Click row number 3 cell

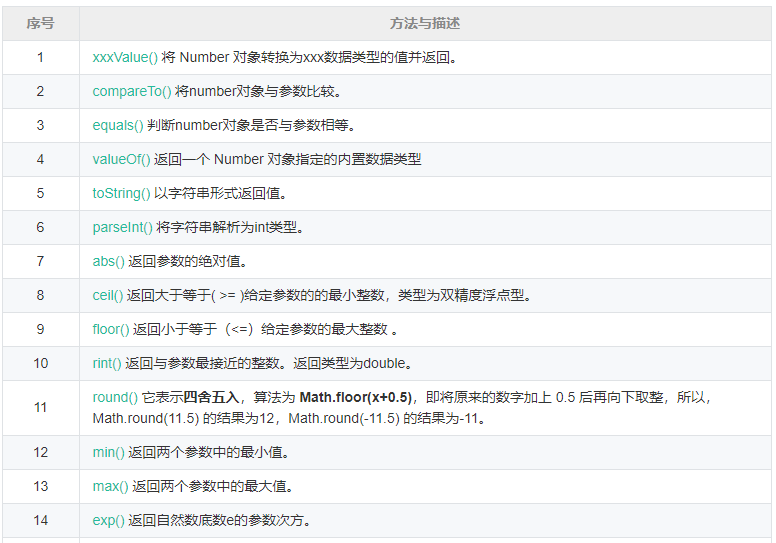click(x=41, y=125)
